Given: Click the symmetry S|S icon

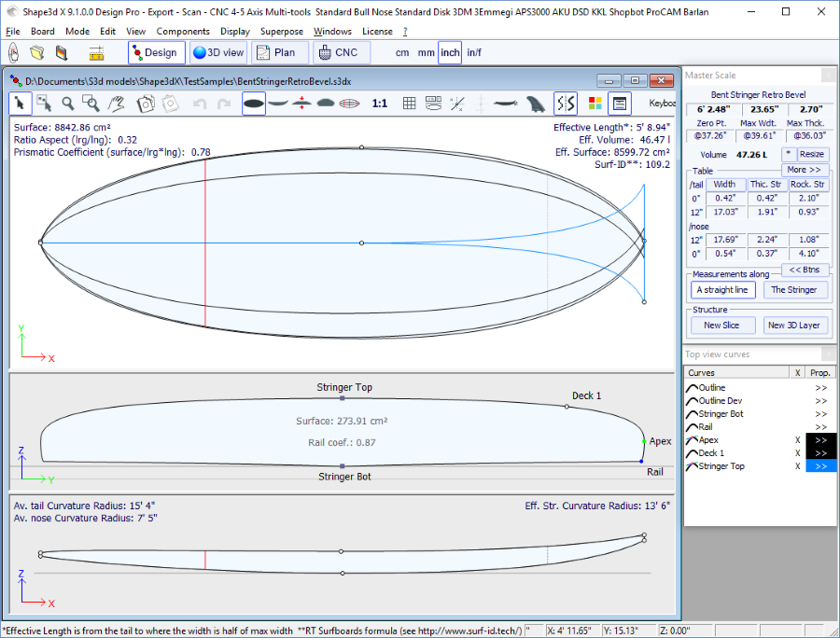Looking at the screenshot, I should [x=566, y=104].
